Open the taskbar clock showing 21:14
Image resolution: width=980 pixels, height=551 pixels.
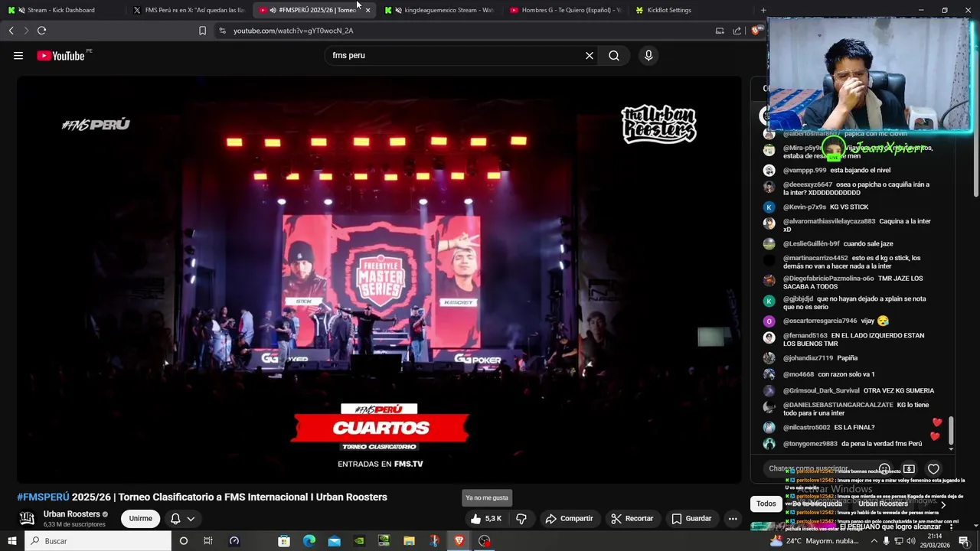point(935,541)
